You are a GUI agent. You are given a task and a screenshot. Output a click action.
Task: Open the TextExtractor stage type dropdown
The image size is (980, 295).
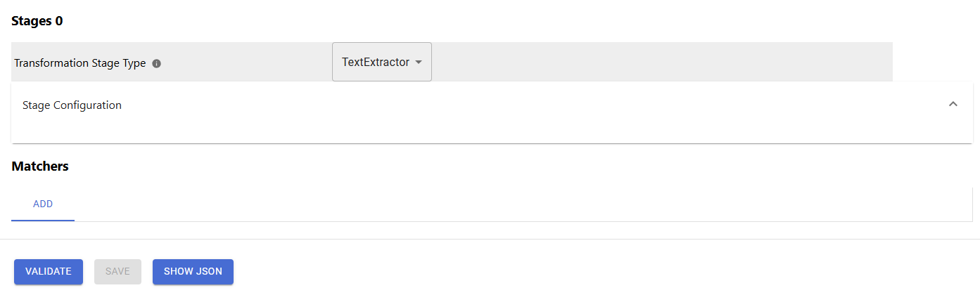click(x=382, y=62)
